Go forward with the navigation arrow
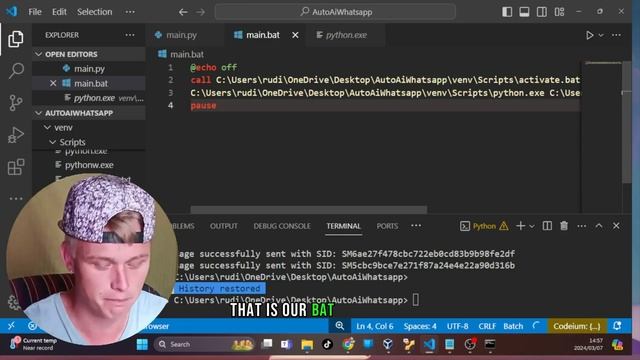Screen dimensions: 640x360 [200, 12]
